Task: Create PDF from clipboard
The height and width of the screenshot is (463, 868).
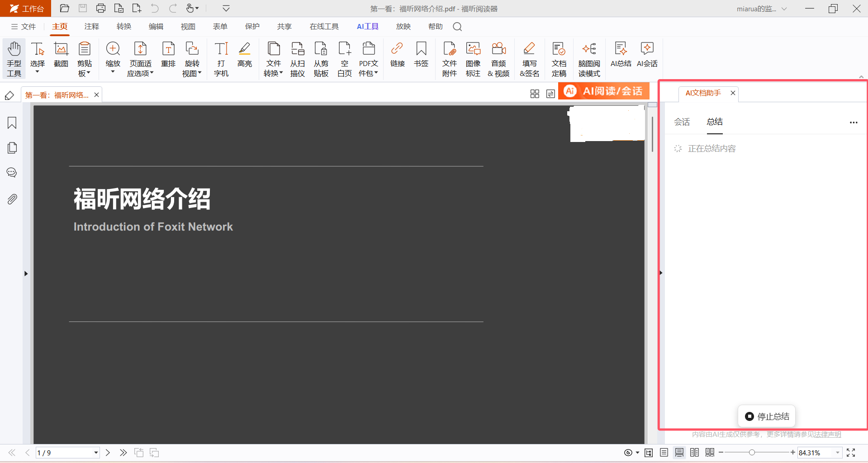Action: (321, 59)
